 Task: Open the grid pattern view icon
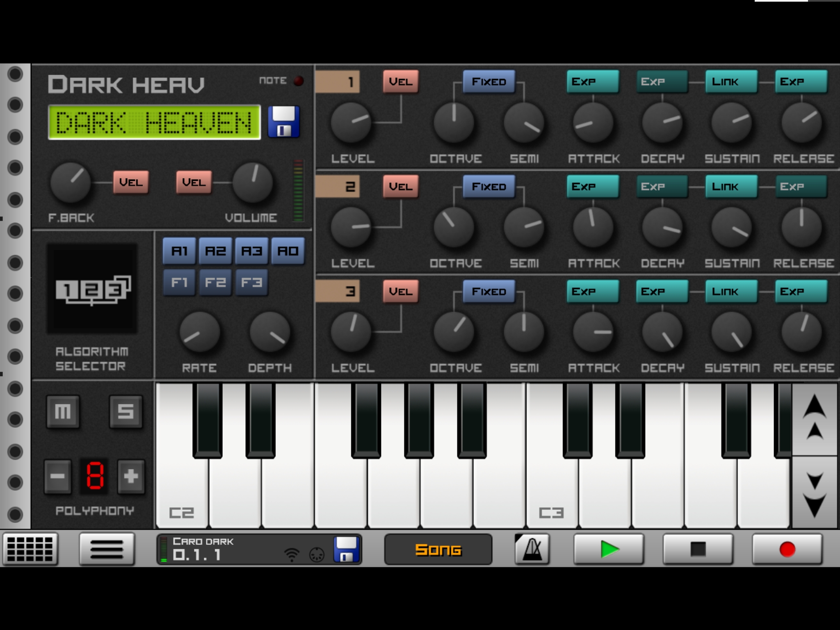pos(30,549)
